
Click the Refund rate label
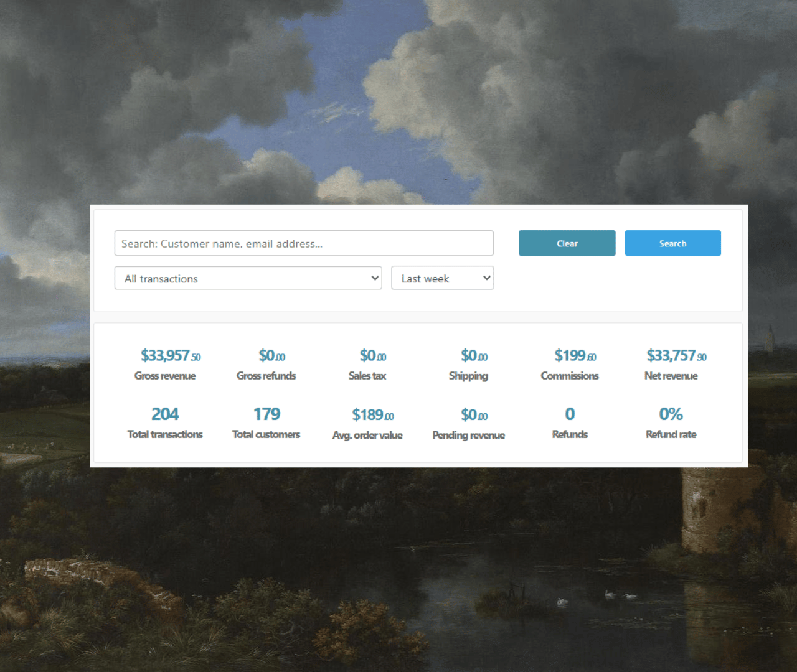click(x=671, y=434)
